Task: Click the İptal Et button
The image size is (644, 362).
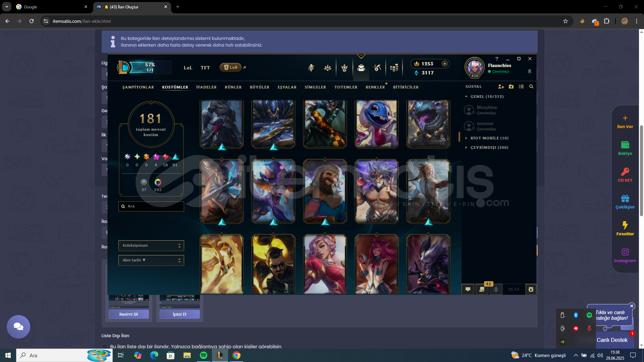Action: [180, 314]
